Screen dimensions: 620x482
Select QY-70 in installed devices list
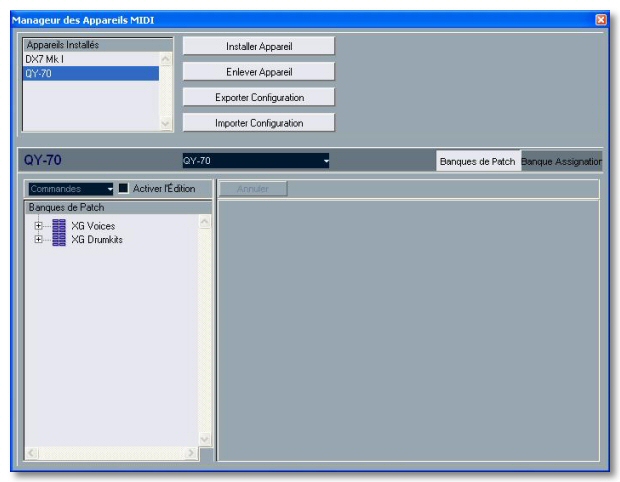click(x=91, y=73)
